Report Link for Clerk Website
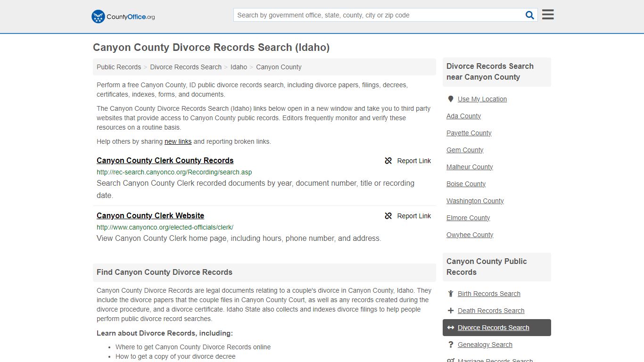This screenshot has height=362, width=644. 408,216
